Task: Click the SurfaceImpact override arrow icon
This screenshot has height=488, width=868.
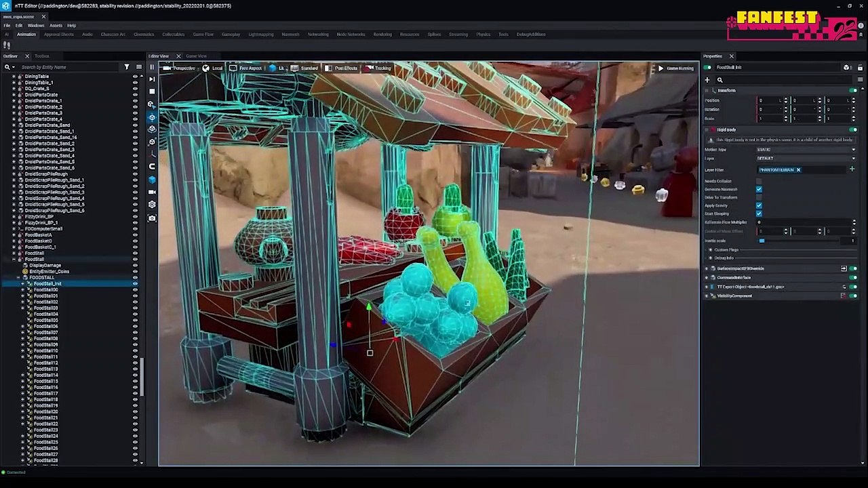Action: [844, 268]
